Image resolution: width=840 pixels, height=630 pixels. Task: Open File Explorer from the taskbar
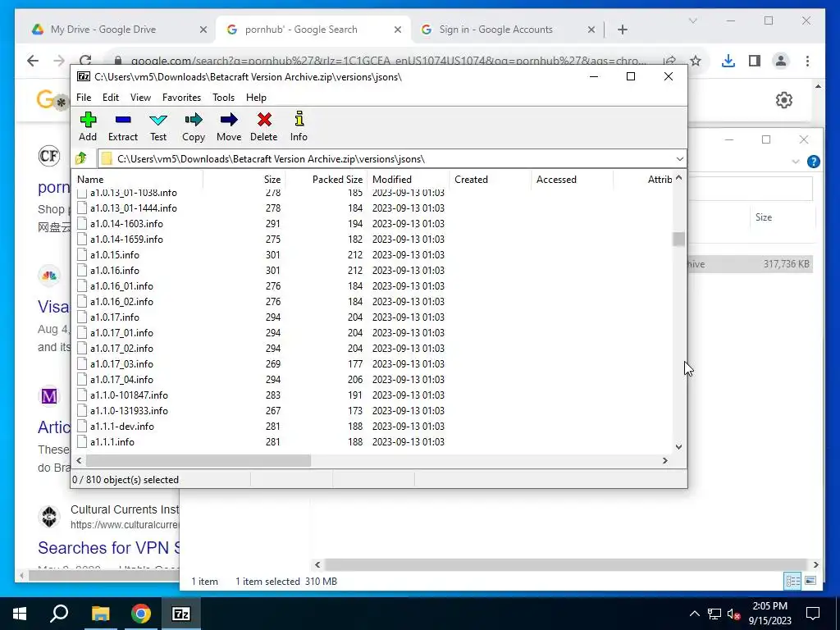pyautogui.click(x=100, y=614)
